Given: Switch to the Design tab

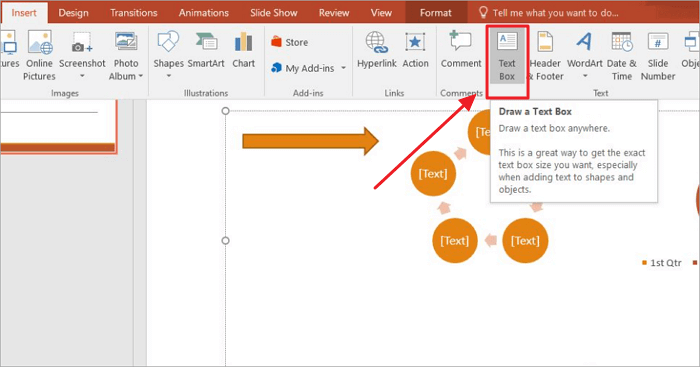Looking at the screenshot, I should pos(73,13).
